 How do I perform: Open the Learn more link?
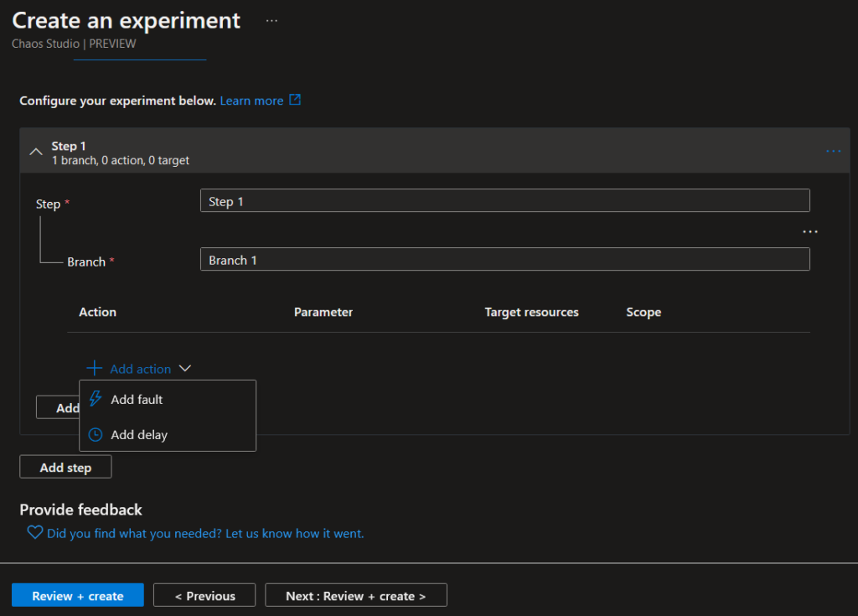click(251, 101)
